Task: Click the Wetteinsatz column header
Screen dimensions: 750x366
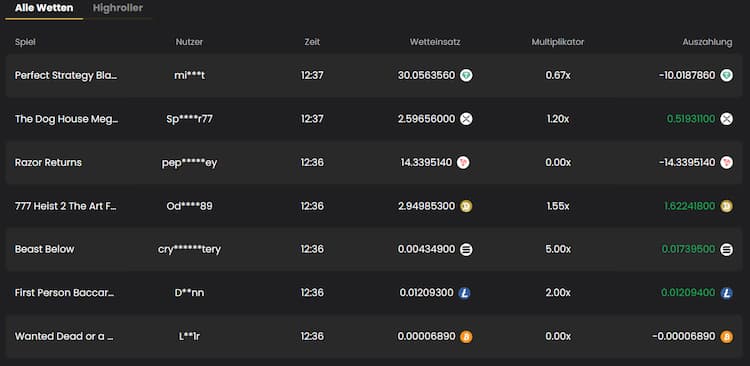Action: (x=435, y=42)
